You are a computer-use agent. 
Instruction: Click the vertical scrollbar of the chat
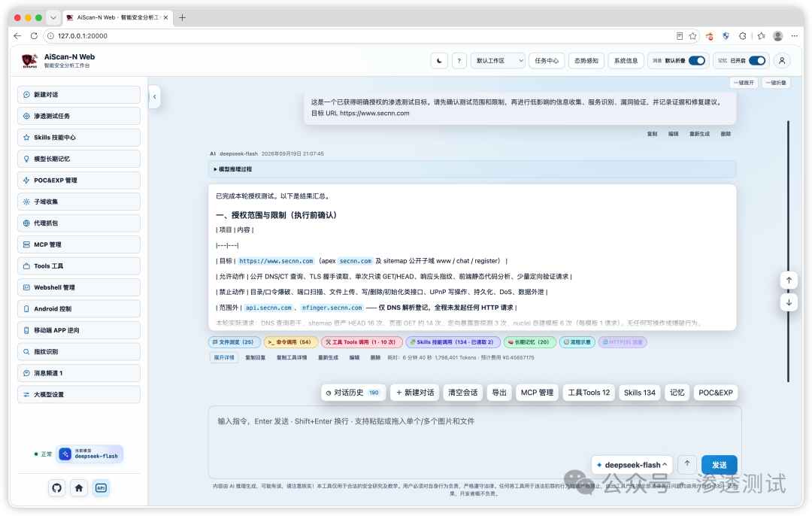click(x=788, y=251)
